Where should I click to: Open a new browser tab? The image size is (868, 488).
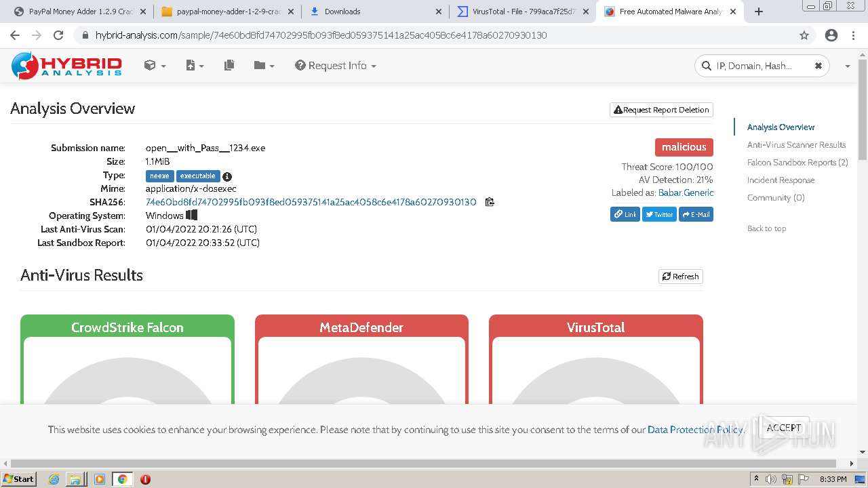[758, 12]
